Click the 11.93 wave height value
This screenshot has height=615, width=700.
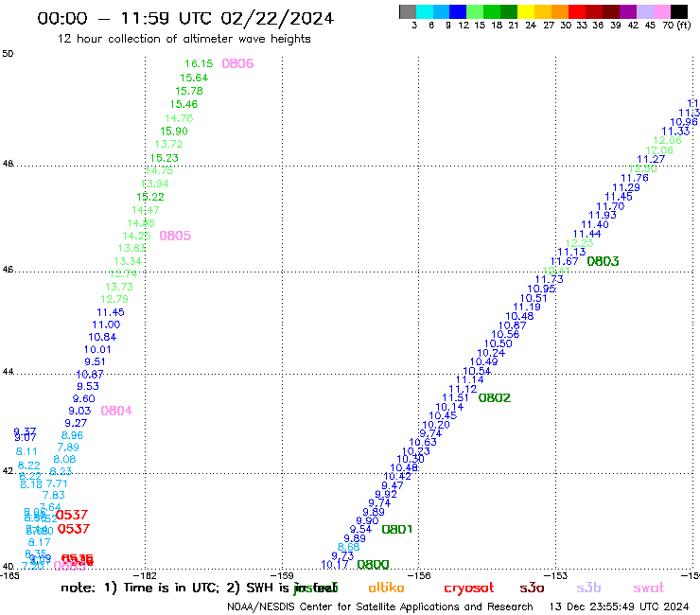[603, 216]
